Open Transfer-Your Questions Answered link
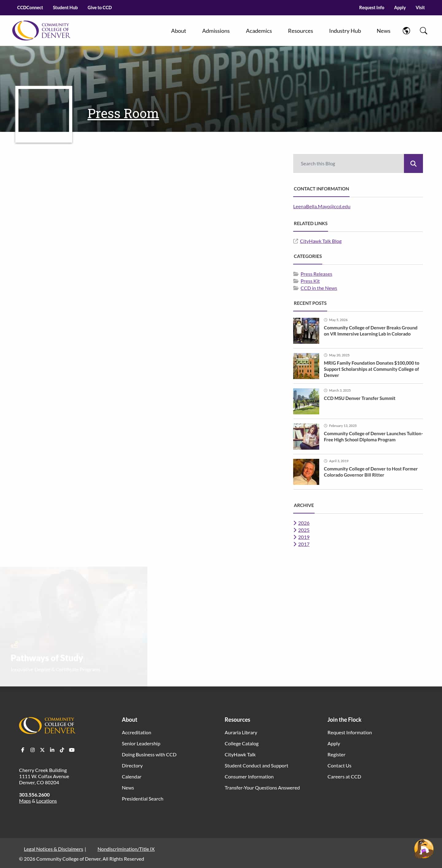The height and width of the screenshot is (868, 442). coord(262,788)
